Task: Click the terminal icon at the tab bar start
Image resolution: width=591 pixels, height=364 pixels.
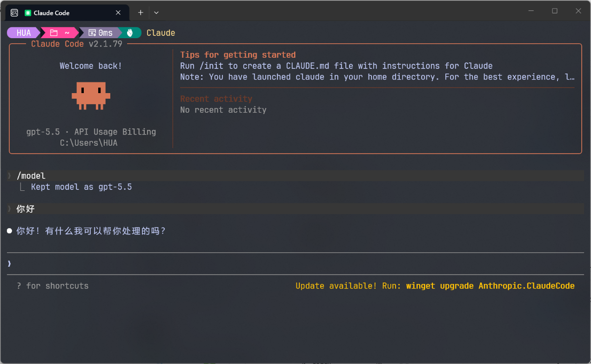Action: tap(14, 13)
